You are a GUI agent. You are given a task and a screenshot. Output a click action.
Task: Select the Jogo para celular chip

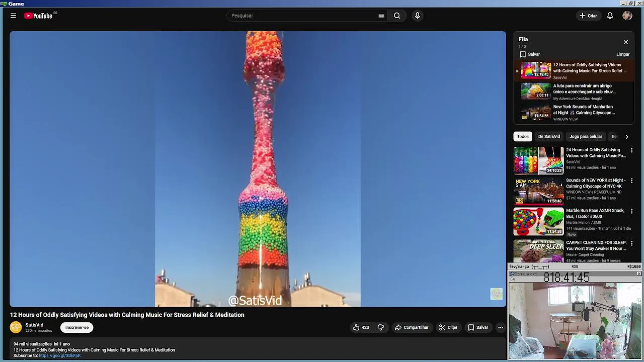[586, 136]
